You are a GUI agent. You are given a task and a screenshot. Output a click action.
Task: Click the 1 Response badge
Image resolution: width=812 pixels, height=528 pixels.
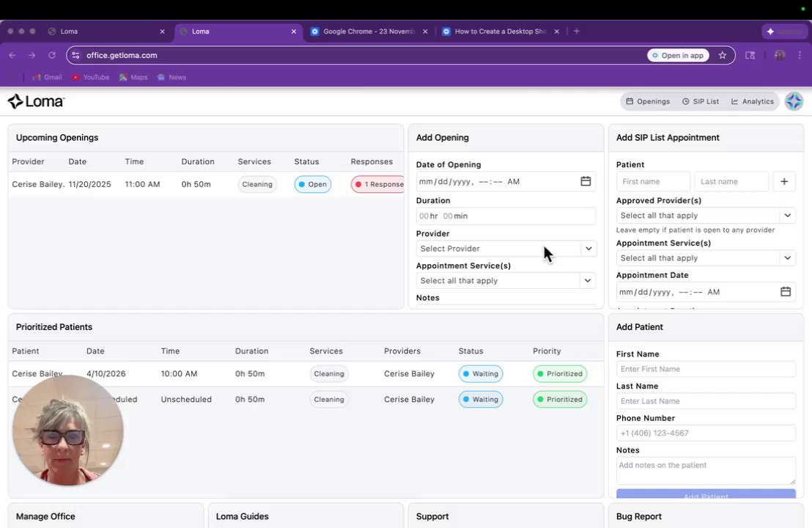[378, 185]
